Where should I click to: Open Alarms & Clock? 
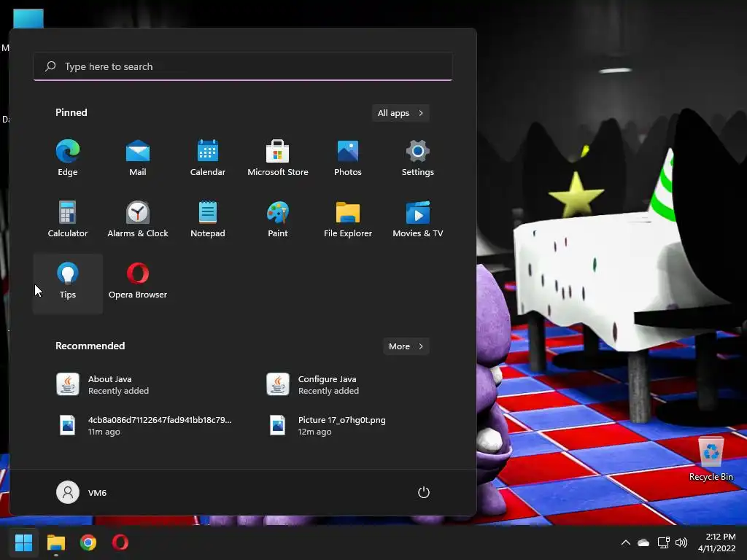[x=138, y=219]
